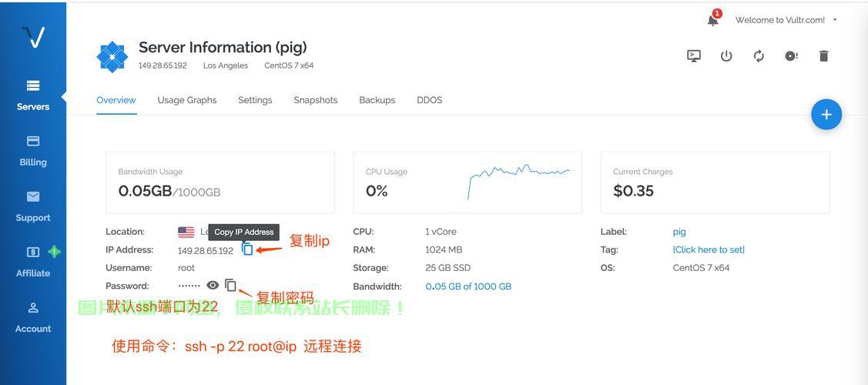Click the blue plus deploy button
868x385 pixels.
(x=826, y=115)
